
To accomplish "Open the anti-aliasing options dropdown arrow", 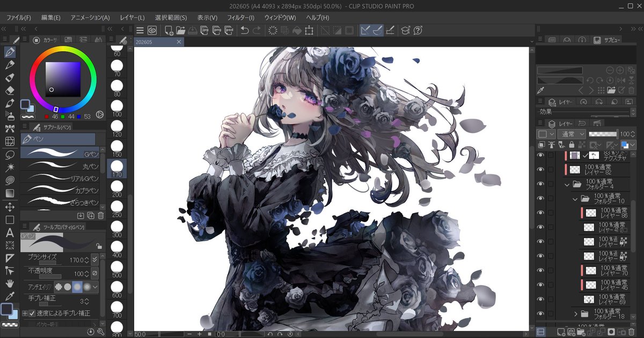I will click(x=96, y=287).
